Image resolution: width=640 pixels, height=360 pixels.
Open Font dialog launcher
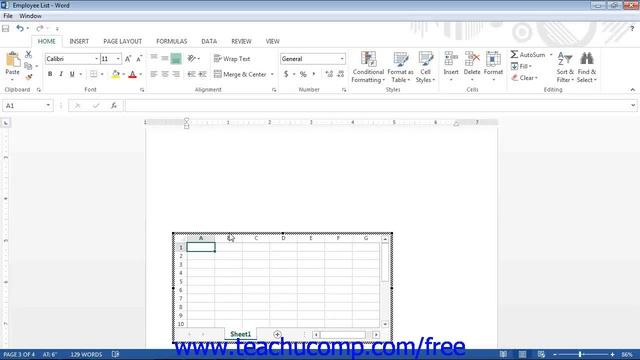pyautogui.click(x=142, y=90)
